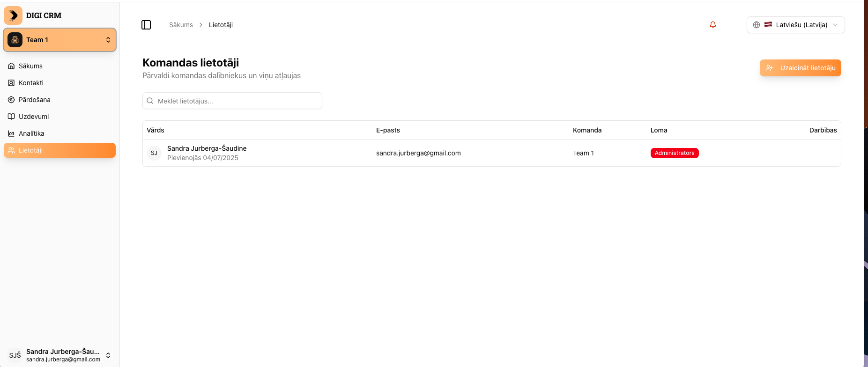868x367 pixels.
Task: Click Uzaicināt lietotāju button
Action: coord(800,68)
